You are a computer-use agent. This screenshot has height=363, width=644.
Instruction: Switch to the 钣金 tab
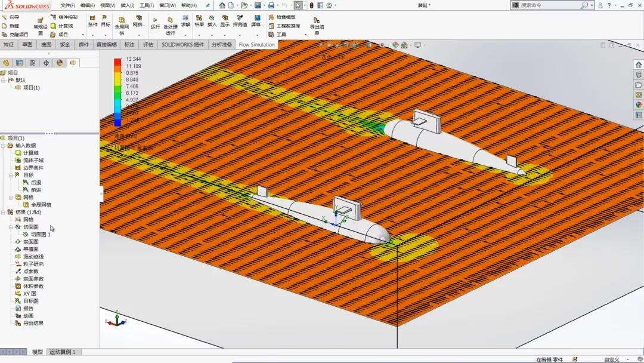tap(64, 45)
